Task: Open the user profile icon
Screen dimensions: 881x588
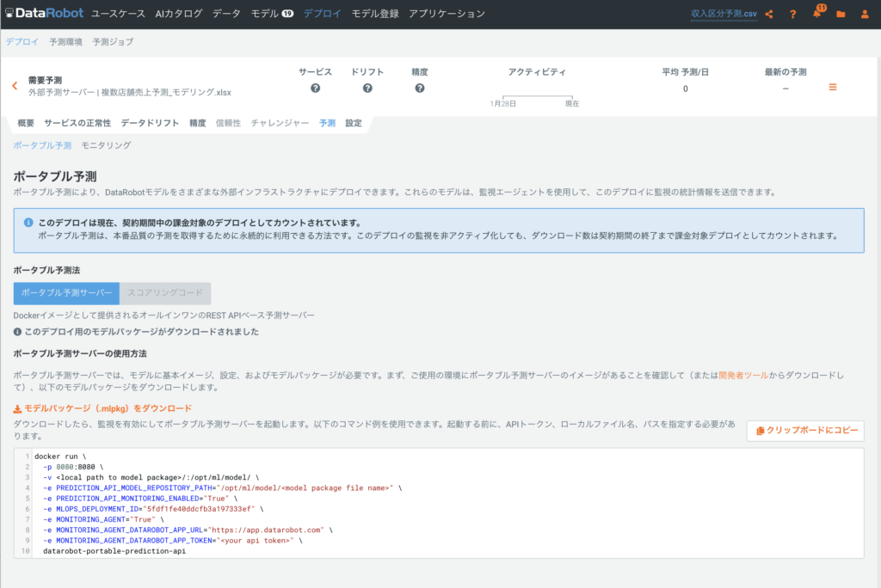Action: point(865,14)
